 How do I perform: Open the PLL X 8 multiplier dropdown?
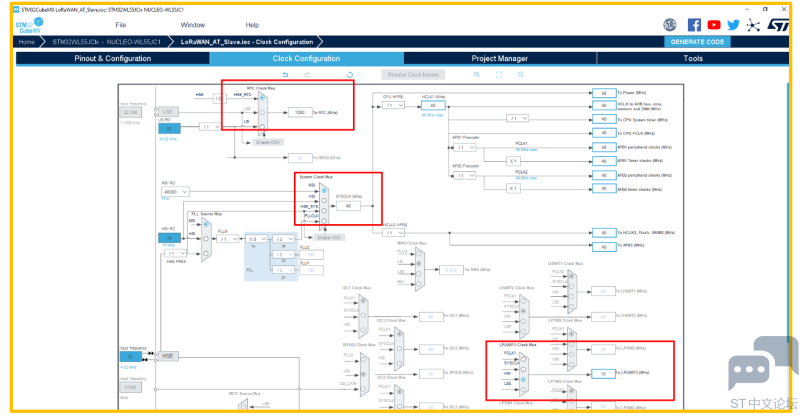pyautogui.click(x=257, y=239)
